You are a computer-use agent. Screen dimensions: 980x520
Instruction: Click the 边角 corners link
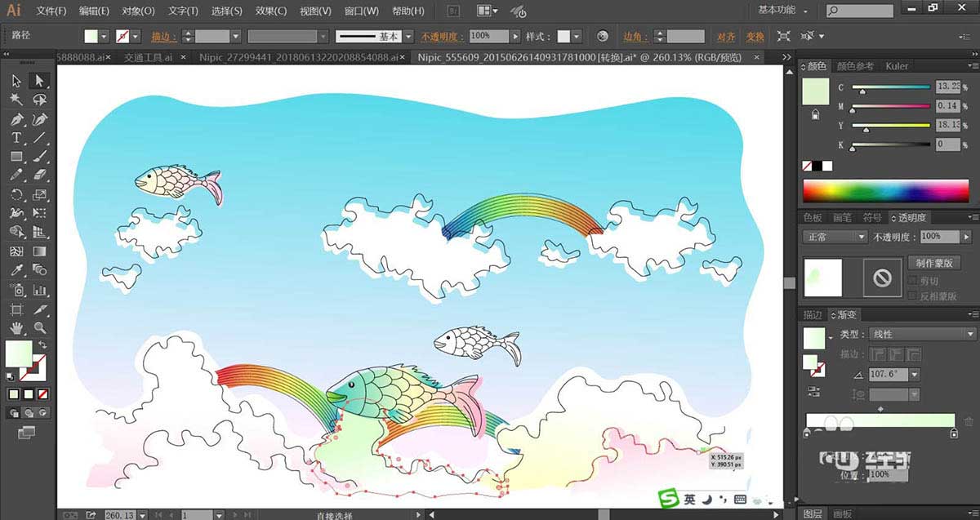coord(635,37)
